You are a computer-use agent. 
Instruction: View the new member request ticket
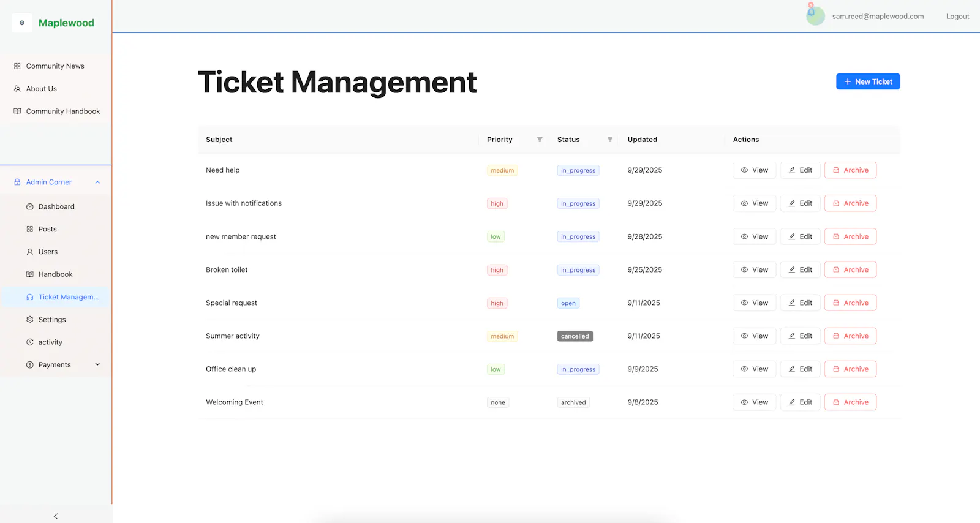click(755, 237)
